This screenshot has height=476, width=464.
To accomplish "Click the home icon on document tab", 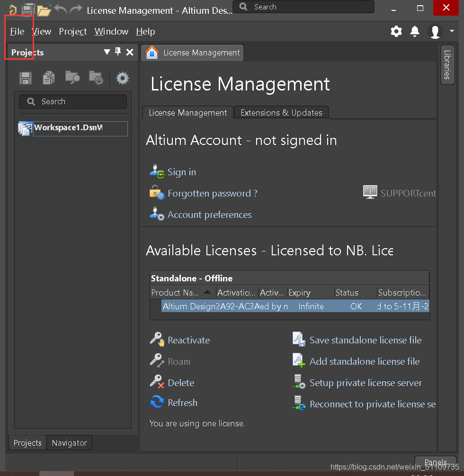I will pyautogui.click(x=152, y=52).
